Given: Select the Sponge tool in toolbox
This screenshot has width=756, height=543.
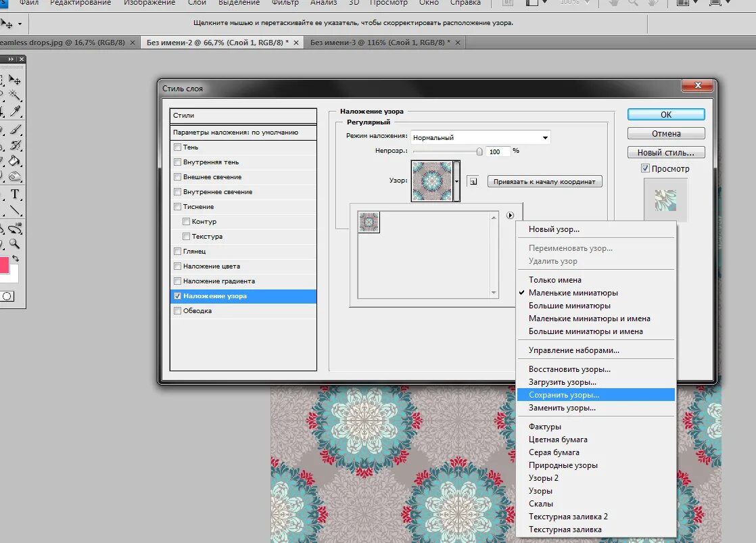Looking at the screenshot, I should (15, 176).
